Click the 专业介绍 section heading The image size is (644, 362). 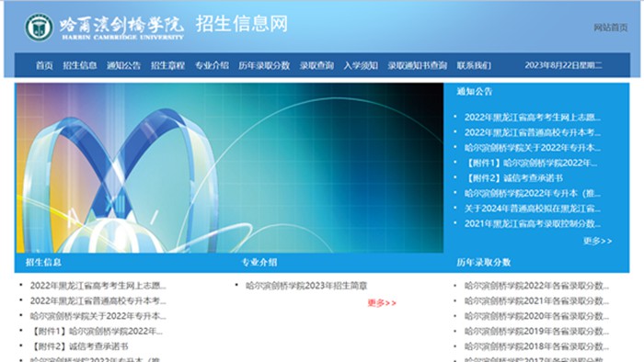coord(259,263)
